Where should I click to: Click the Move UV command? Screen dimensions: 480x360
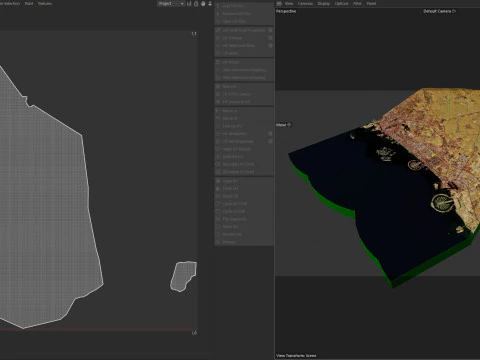click(244, 227)
